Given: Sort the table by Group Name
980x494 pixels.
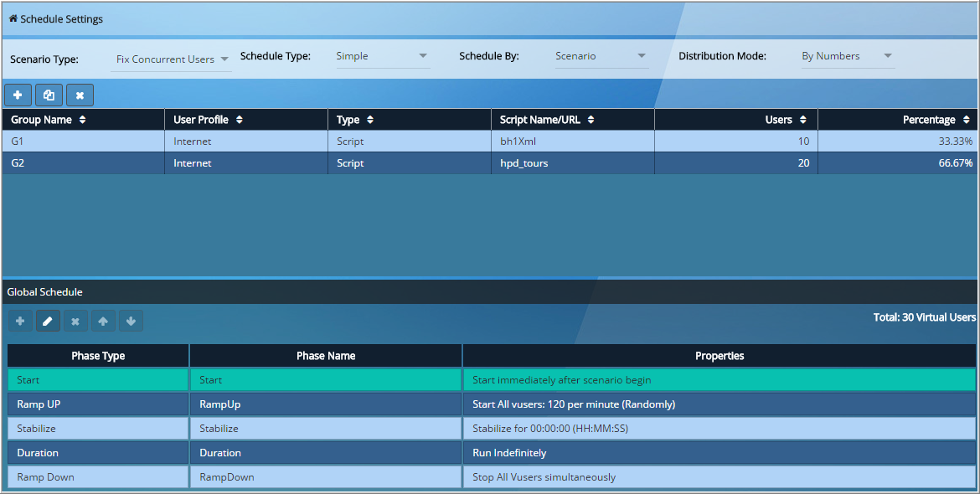Looking at the screenshot, I should [x=49, y=120].
